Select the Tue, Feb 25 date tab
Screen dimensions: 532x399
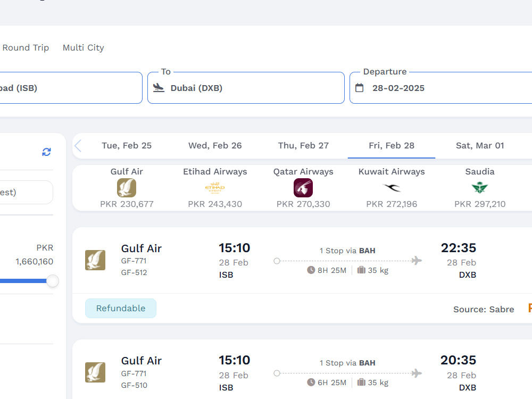point(127,146)
